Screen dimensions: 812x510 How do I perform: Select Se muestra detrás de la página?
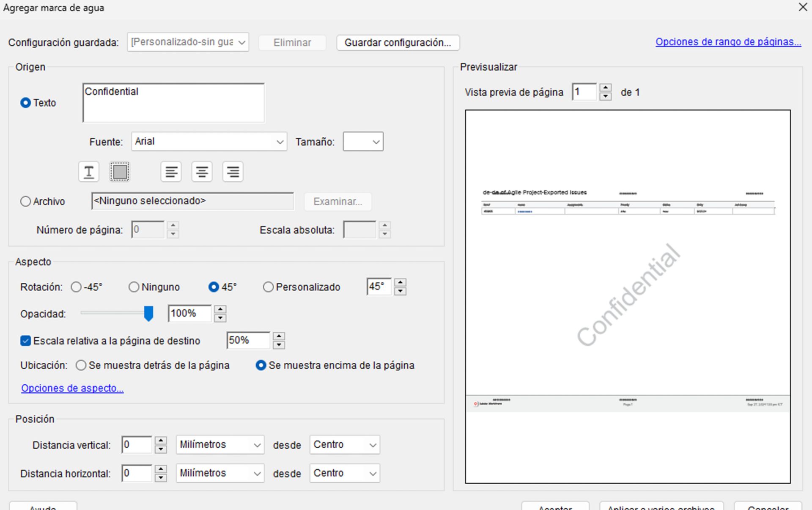(x=81, y=365)
